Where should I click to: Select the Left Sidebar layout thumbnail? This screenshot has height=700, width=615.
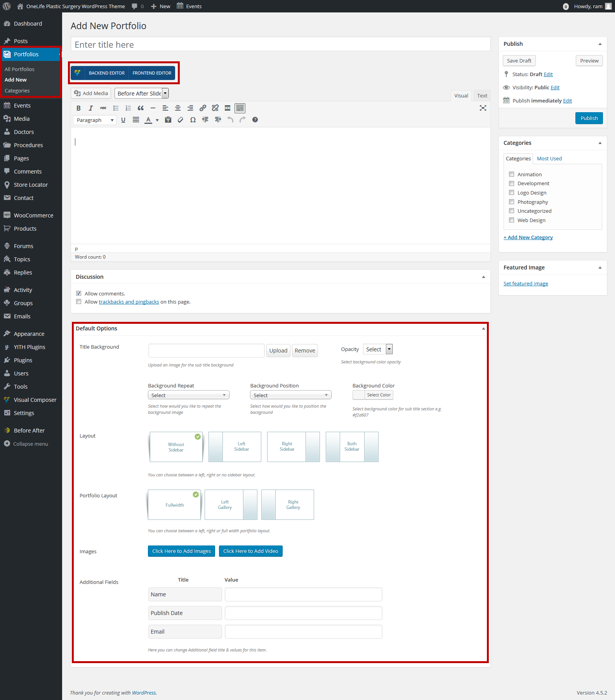[x=235, y=447]
